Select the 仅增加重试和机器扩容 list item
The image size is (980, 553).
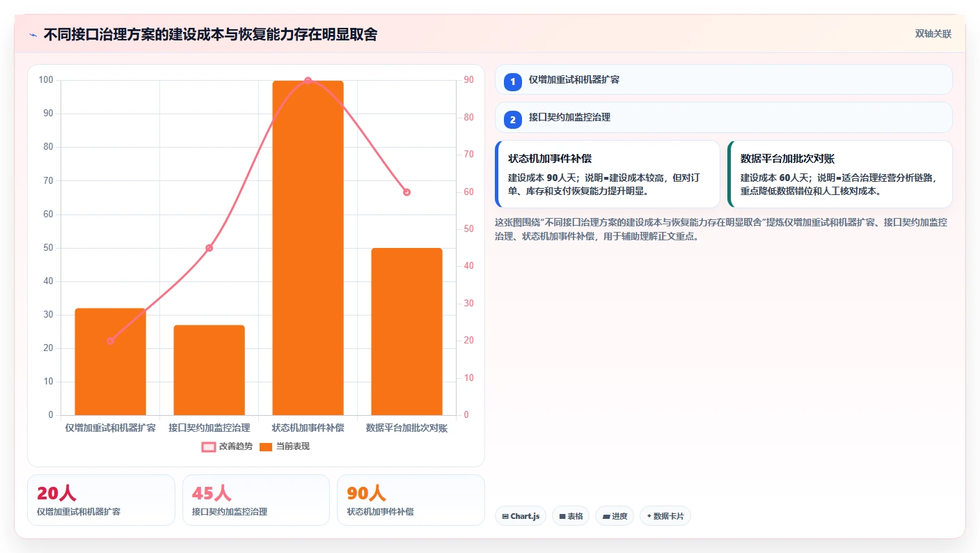(723, 79)
